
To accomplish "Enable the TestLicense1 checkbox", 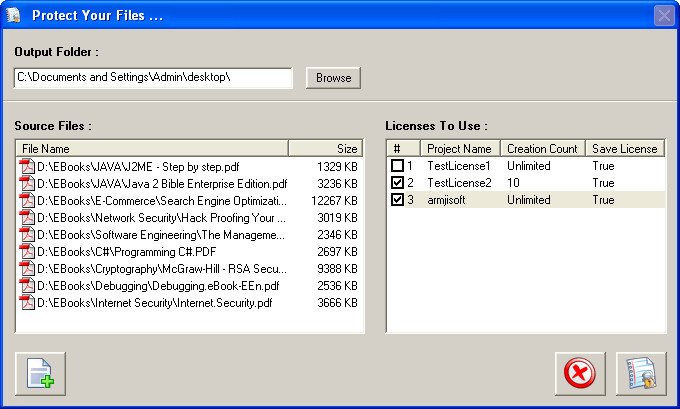I will 398,166.
